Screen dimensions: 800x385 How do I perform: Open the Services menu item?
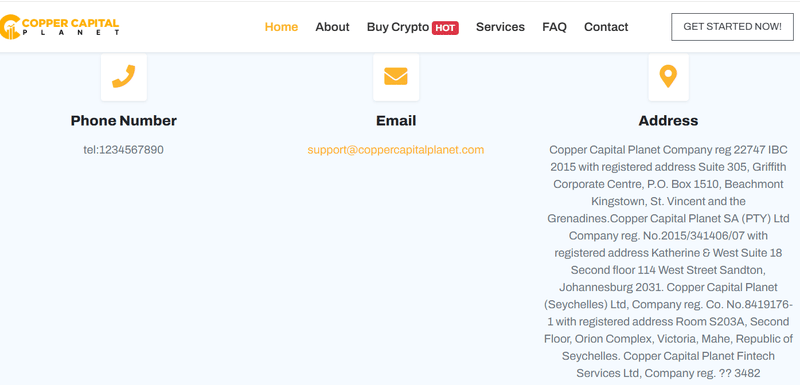click(500, 27)
